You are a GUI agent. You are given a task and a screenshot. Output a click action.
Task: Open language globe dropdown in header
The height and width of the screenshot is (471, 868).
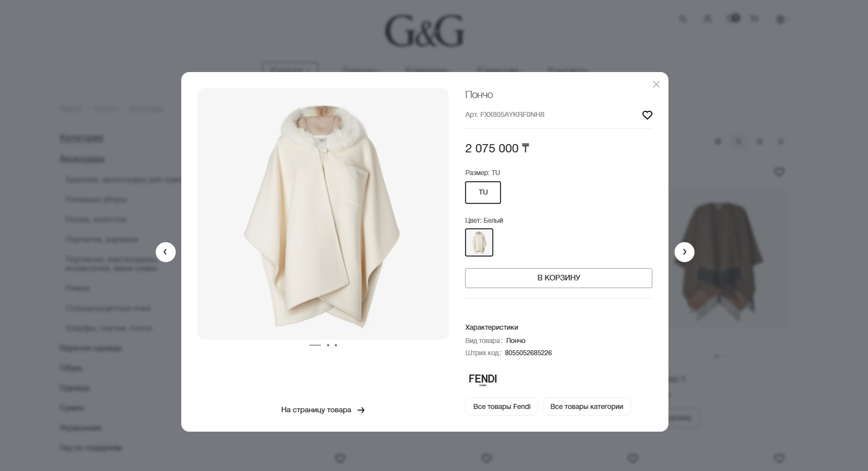coord(782,19)
